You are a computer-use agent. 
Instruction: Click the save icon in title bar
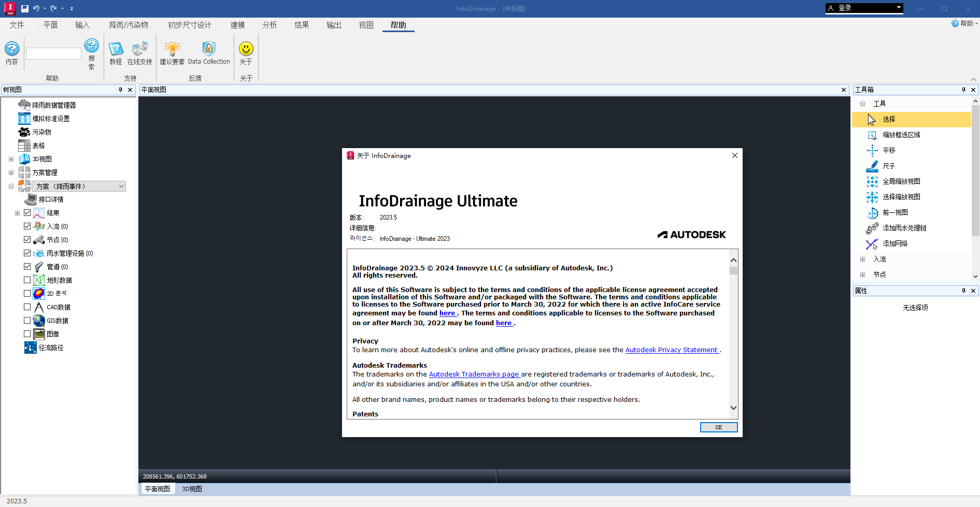25,8
